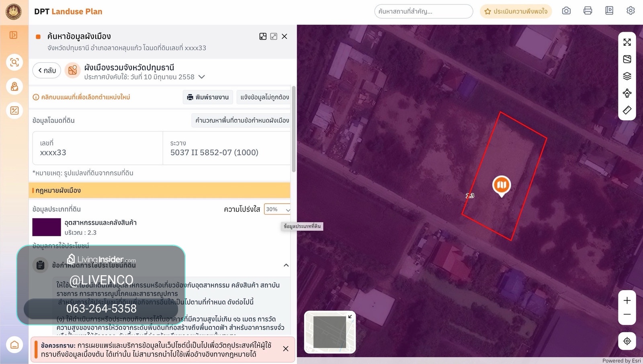
Task: Focus the ค้นหาสถานที่สำคัญ search field
Action: 424,11
